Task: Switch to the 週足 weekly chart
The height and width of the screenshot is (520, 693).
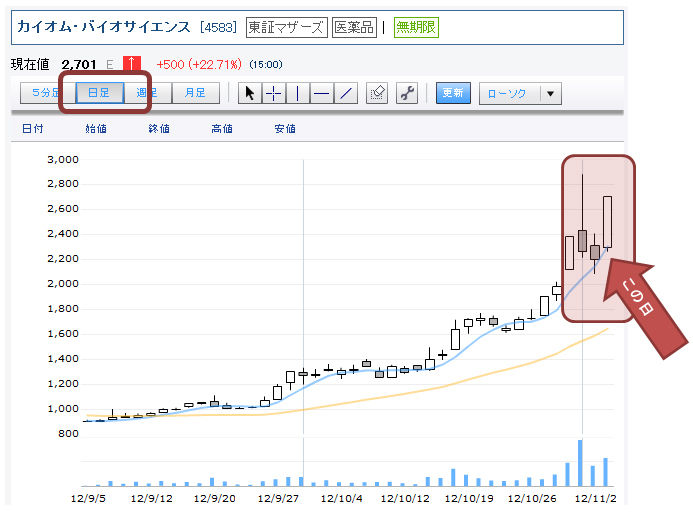Action: coord(148,93)
